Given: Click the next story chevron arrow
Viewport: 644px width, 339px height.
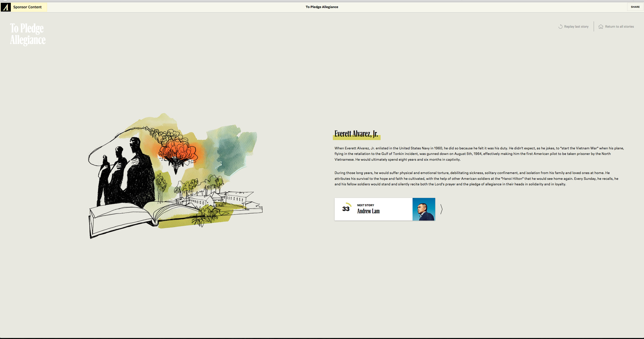Looking at the screenshot, I should pyautogui.click(x=441, y=209).
